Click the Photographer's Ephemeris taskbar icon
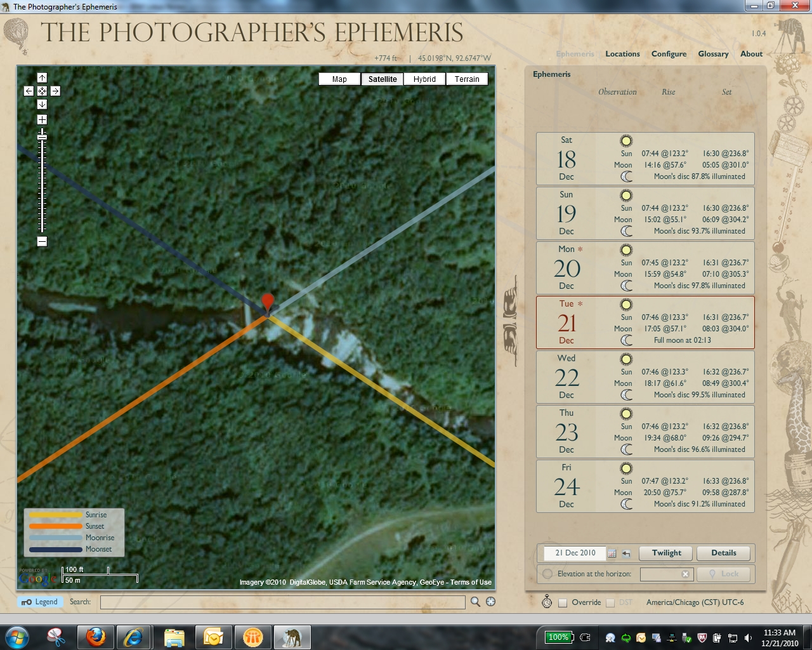Viewport: 812px width, 650px height. (x=292, y=637)
